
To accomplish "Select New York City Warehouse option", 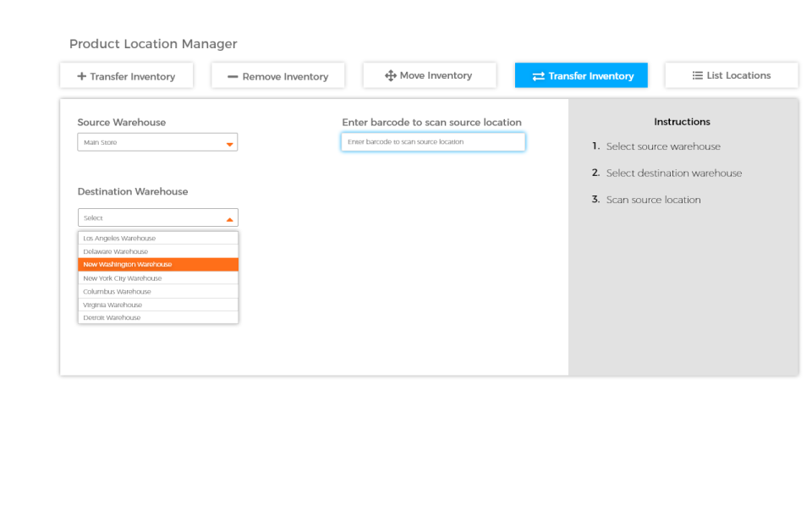I will [157, 278].
